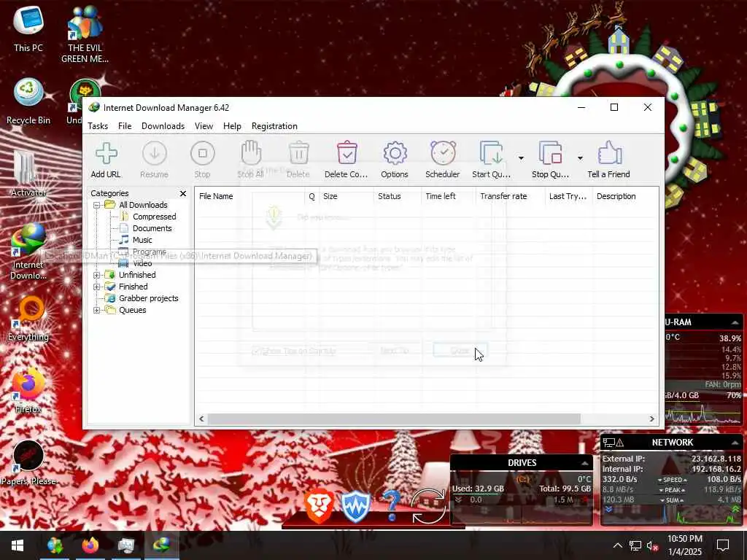Select the Finished category
Image resolution: width=747 pixels, height=560 pixels.
[133, 287]
